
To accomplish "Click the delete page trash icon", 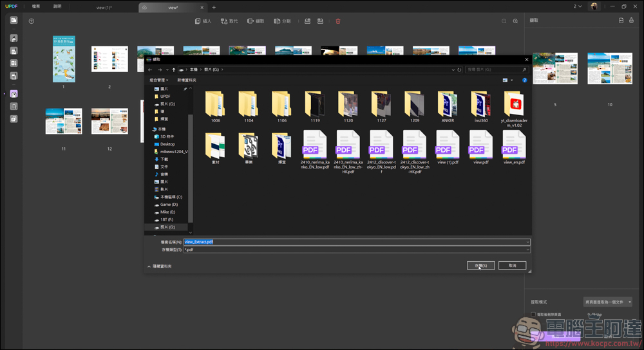I will [338, 21].
